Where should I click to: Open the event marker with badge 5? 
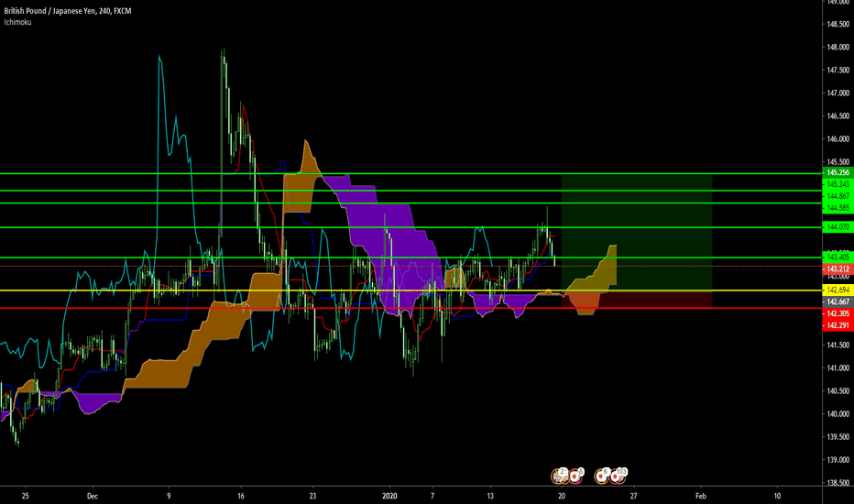tap(576, 475)
